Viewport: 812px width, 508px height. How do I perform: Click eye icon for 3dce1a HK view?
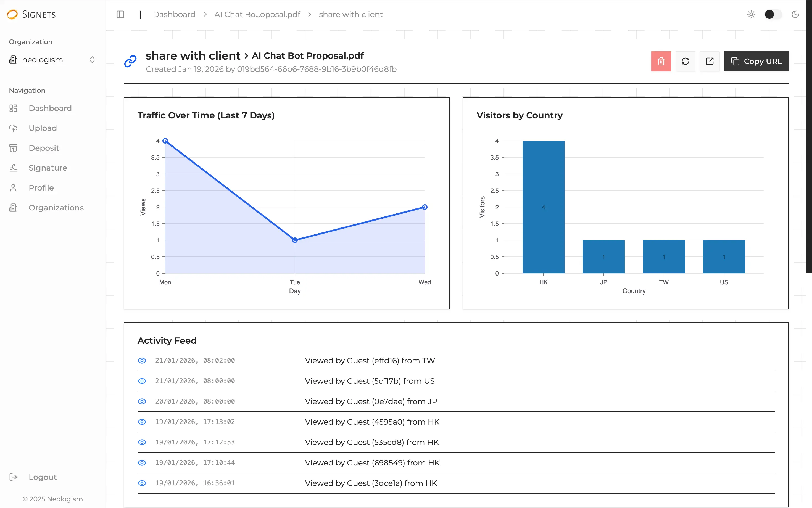[x=142, y=483]
